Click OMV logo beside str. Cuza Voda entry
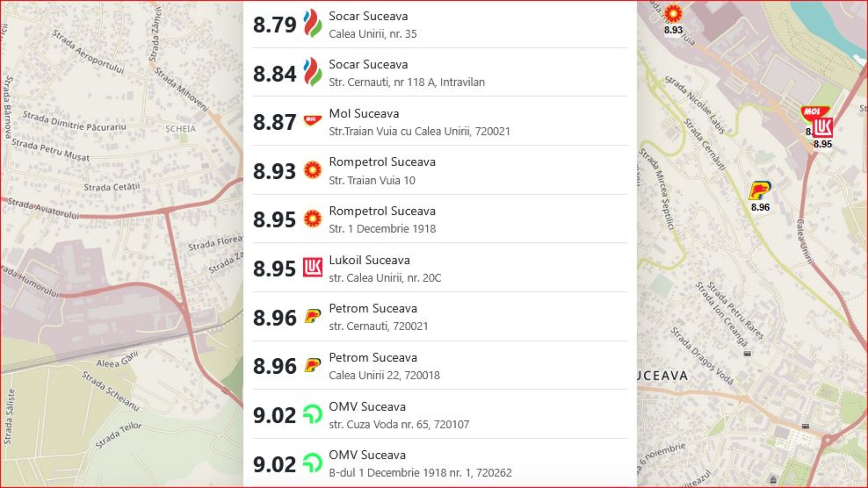This screenshot has width=868, height=488. click(x=312, y=414)
